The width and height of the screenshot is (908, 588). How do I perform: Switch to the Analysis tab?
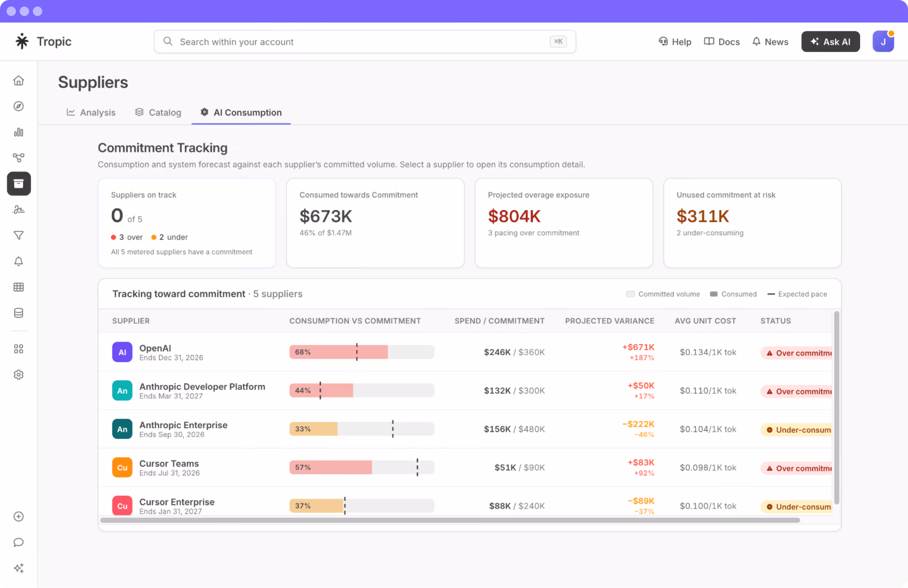tap(91, 113)
